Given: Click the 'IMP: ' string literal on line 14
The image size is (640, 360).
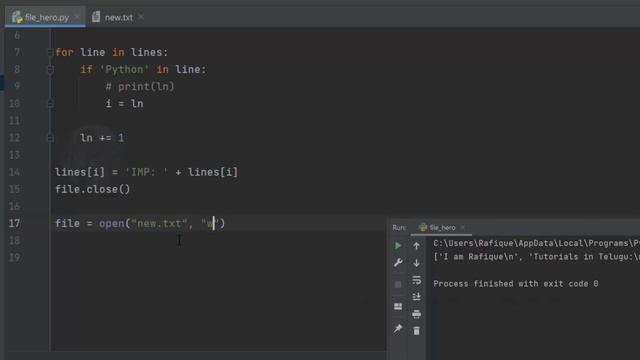Looking at the screenshot, I should point(146,172).
